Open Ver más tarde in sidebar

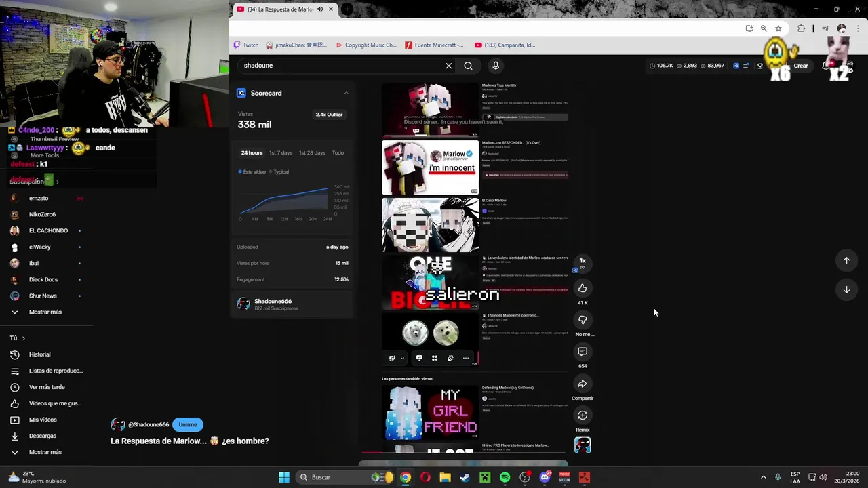[x=47, y=387]
